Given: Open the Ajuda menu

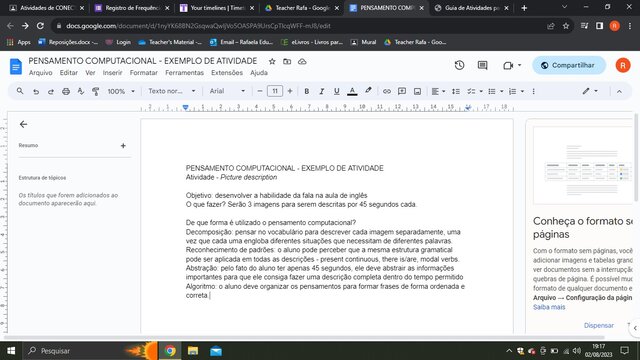Looking at the screenshot, I should [x=259, y=73].
